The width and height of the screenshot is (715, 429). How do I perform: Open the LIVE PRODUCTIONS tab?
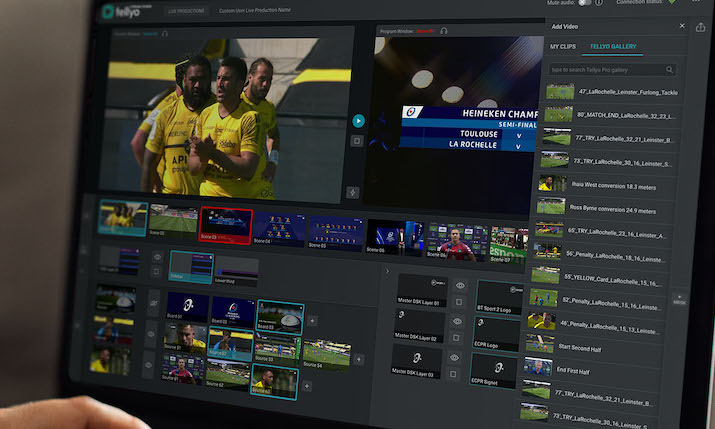click(186, 11)
